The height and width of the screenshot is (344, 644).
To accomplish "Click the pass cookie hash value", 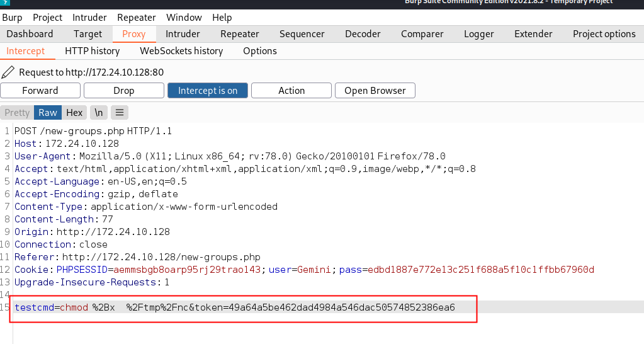I will point(481,270).
